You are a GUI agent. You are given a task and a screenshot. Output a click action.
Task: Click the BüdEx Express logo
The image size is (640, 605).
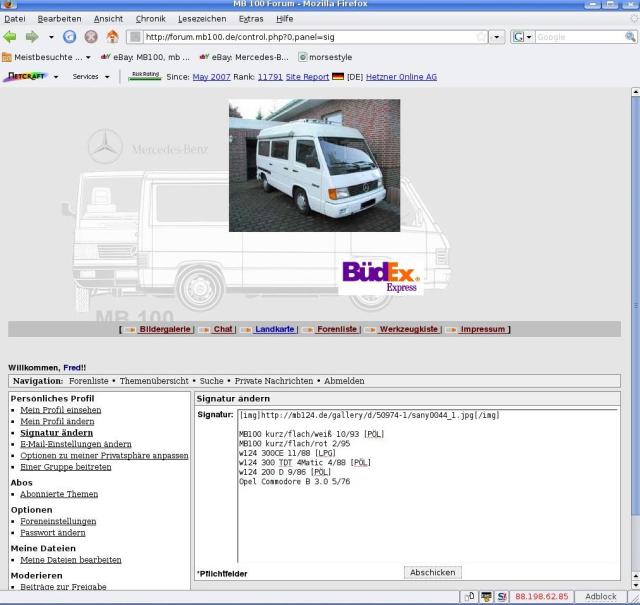tap(381, 276)
